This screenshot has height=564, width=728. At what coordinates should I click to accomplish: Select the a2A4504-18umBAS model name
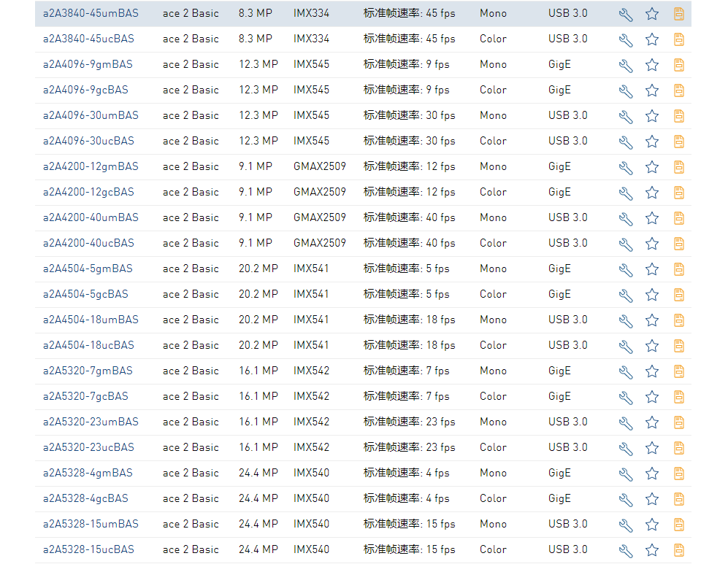91,320
